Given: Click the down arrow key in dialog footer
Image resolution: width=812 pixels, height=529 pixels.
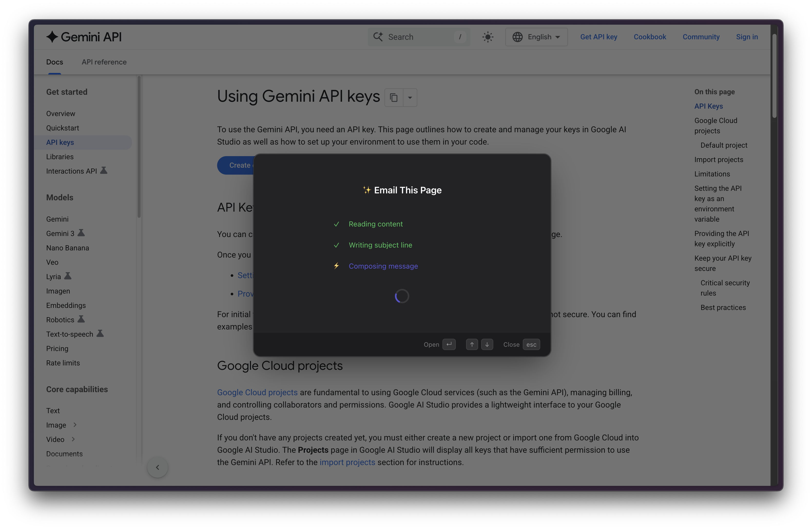Looking at the screenshot, I should [x=487, y=344].
